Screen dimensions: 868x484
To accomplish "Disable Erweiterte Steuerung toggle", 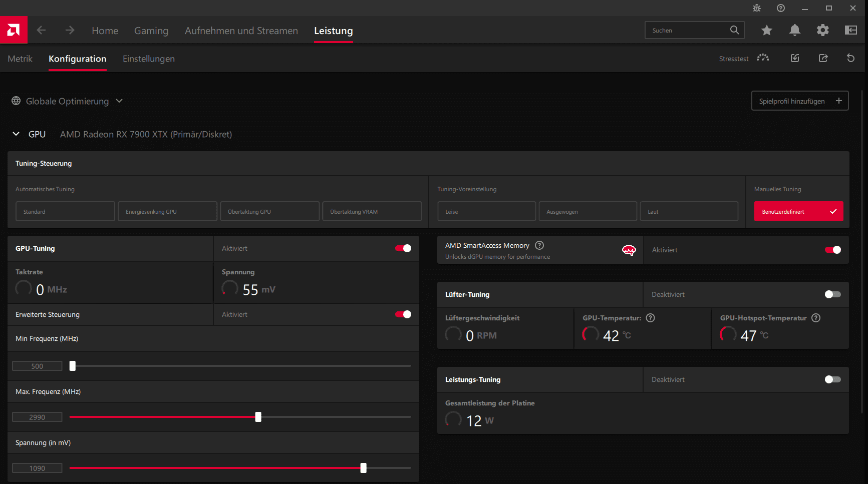I will coord(403,314).
